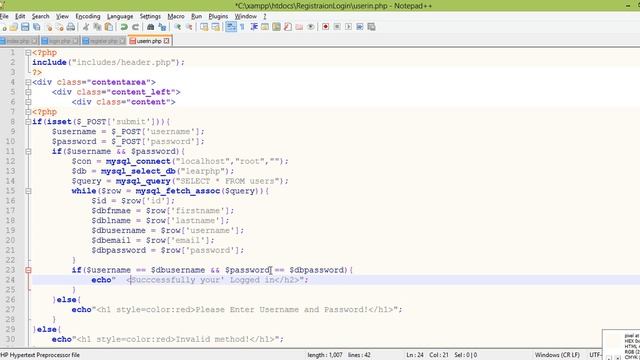Open the Edit menu
The width and height of the screenshot is (640, 360).
[20, 16]
